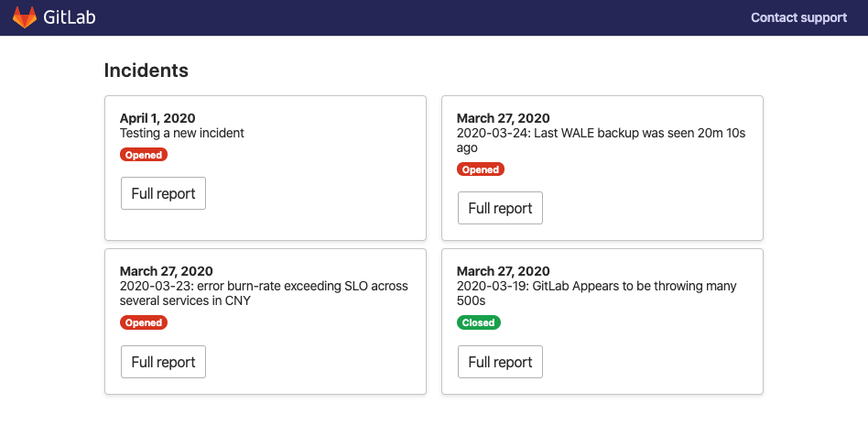Viewport: 868px width, 447px height.
Task: Click March 27, 2020 date on WALE backup card
Action: [503, 118]
